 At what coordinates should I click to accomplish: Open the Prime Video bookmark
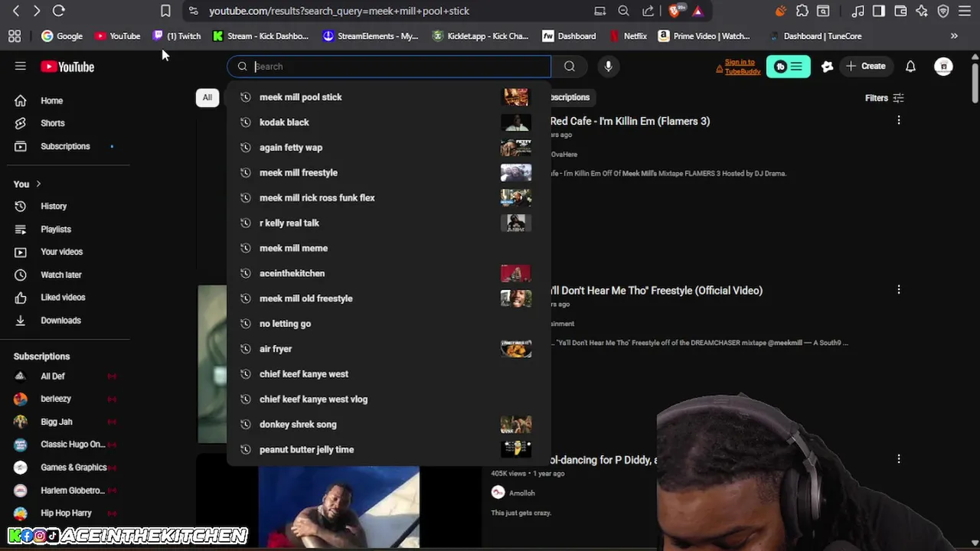704,36
